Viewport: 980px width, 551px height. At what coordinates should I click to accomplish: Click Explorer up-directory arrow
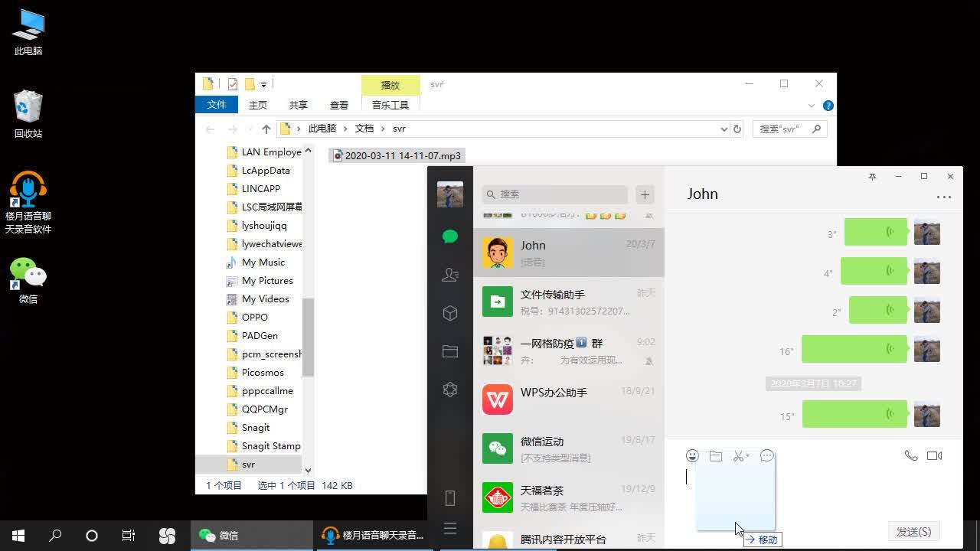(266, 129)
